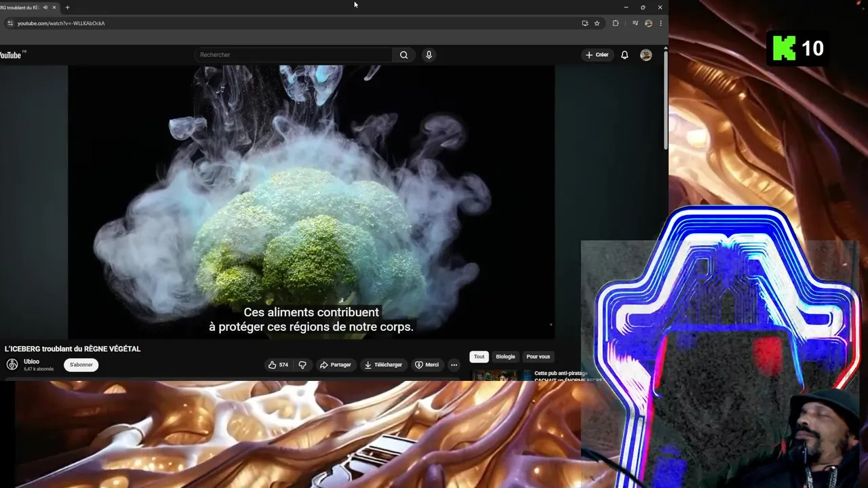
Task: Click the Kick logo overlay
Action: click(784, 48)
